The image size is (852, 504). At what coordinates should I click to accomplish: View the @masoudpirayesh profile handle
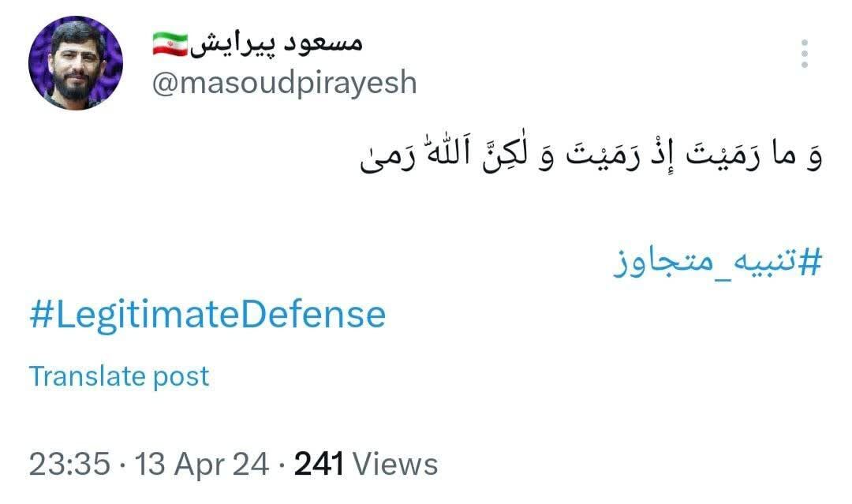pyautogui.click(x=284, y=81)
